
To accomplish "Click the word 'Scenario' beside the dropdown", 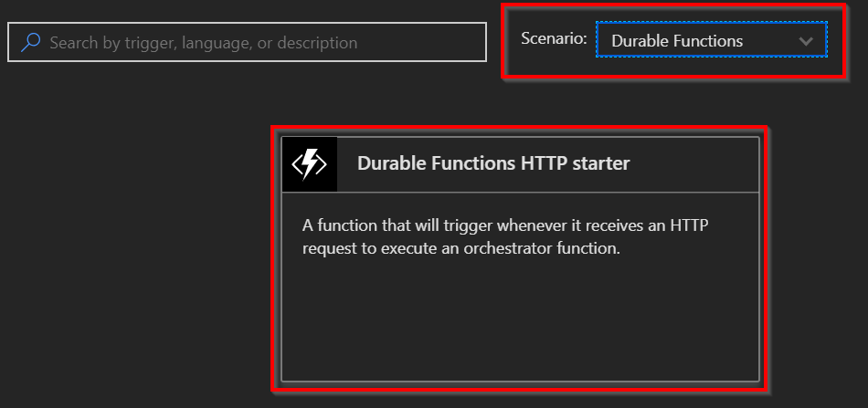I will [x=551, y=38].
